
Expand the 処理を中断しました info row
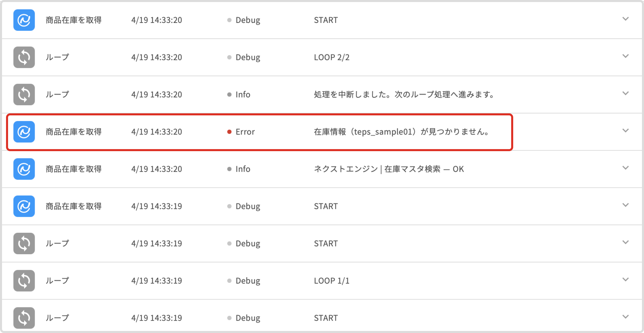tap(625, 93)
